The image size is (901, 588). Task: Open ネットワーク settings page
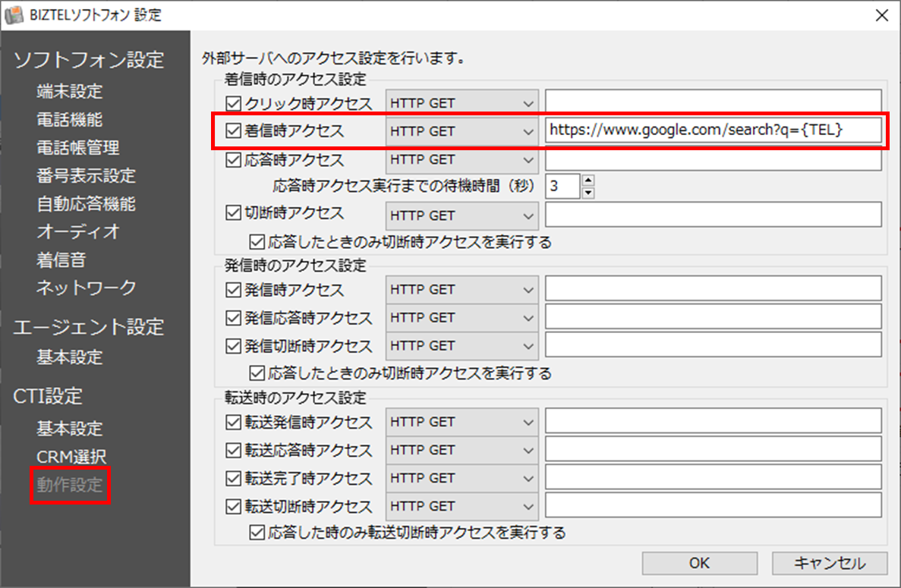click(x=86, y=288)
